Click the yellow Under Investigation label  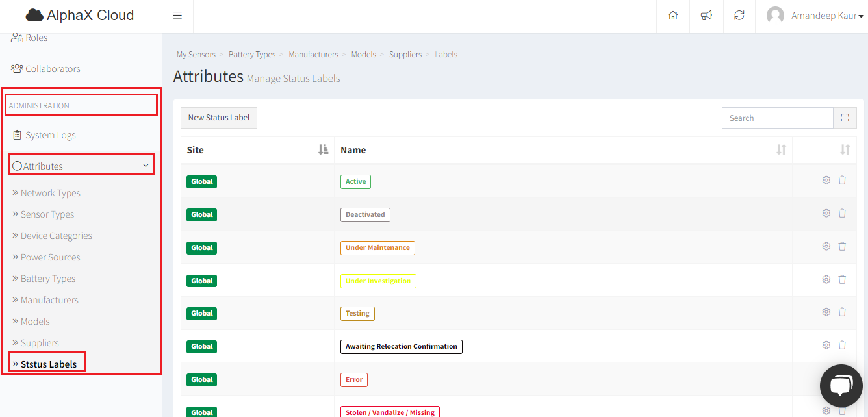[x=378, y=281]
